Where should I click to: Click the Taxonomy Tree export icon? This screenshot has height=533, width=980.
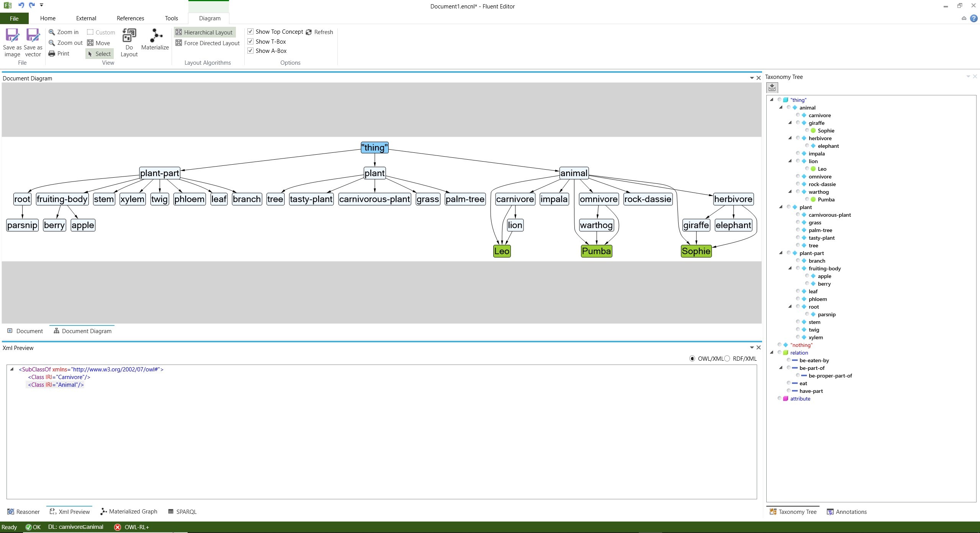pyautogui.click(x=772, y=88)
